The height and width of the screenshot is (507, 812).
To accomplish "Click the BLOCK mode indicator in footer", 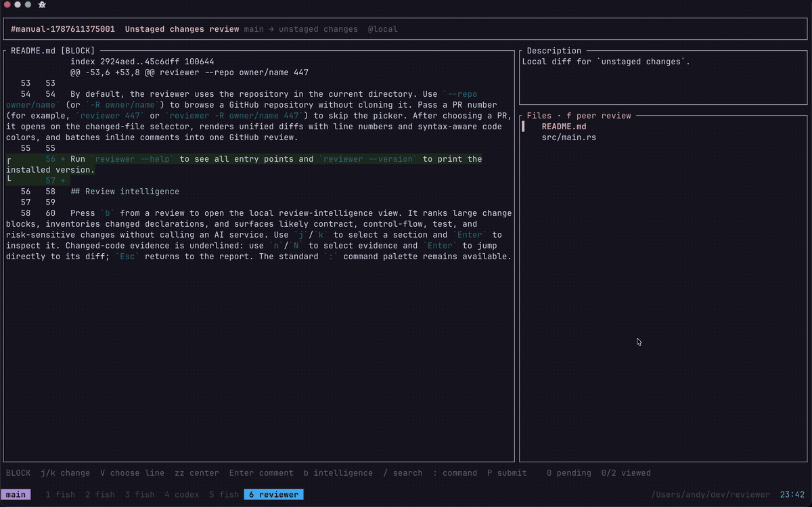I will click(x=18, y=473).
